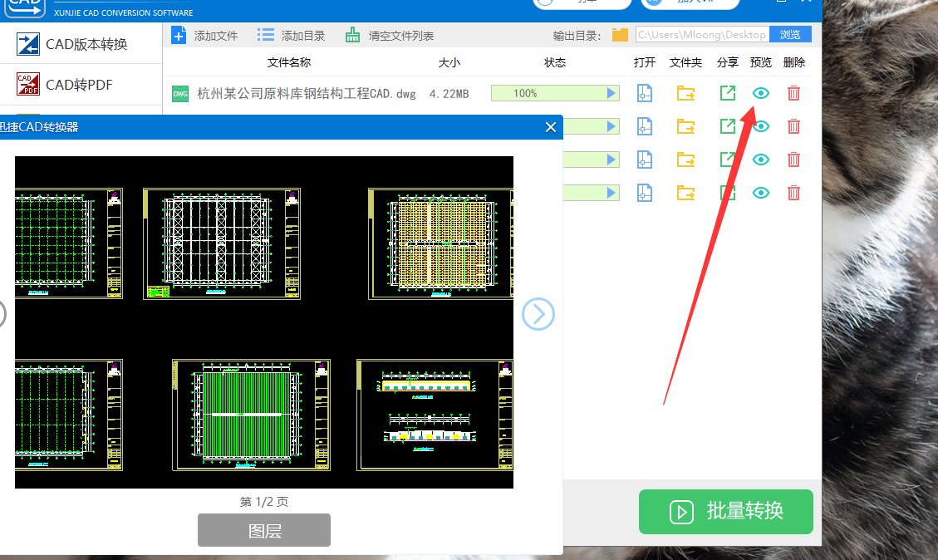Start conversion with 批量转换 button
Screen dimensions: 938x560
coord(725,512)
